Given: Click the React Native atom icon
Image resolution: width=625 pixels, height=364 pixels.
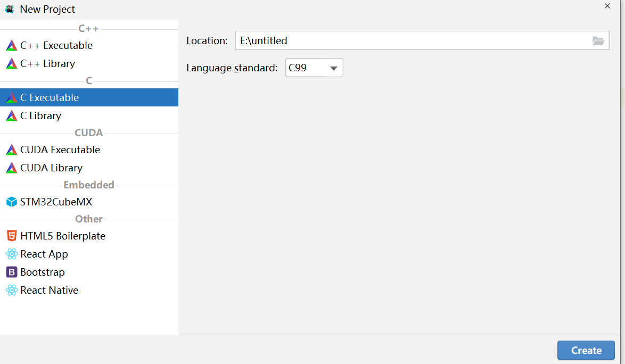Looking at the screenshot, I should [11, 291].
